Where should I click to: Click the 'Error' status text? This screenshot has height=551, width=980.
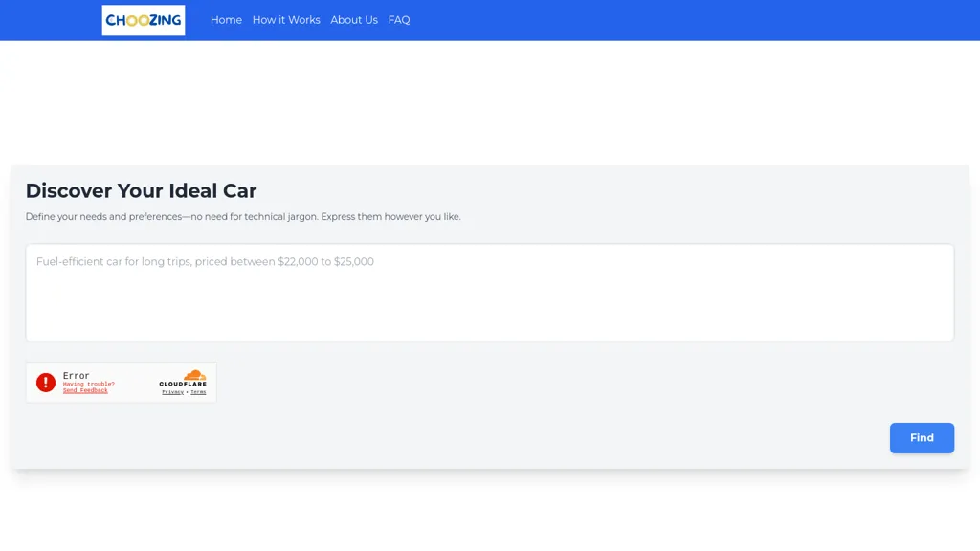77,376
